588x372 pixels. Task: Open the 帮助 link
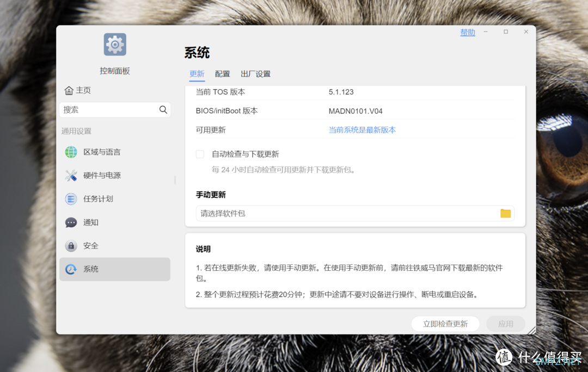[468, 33]
